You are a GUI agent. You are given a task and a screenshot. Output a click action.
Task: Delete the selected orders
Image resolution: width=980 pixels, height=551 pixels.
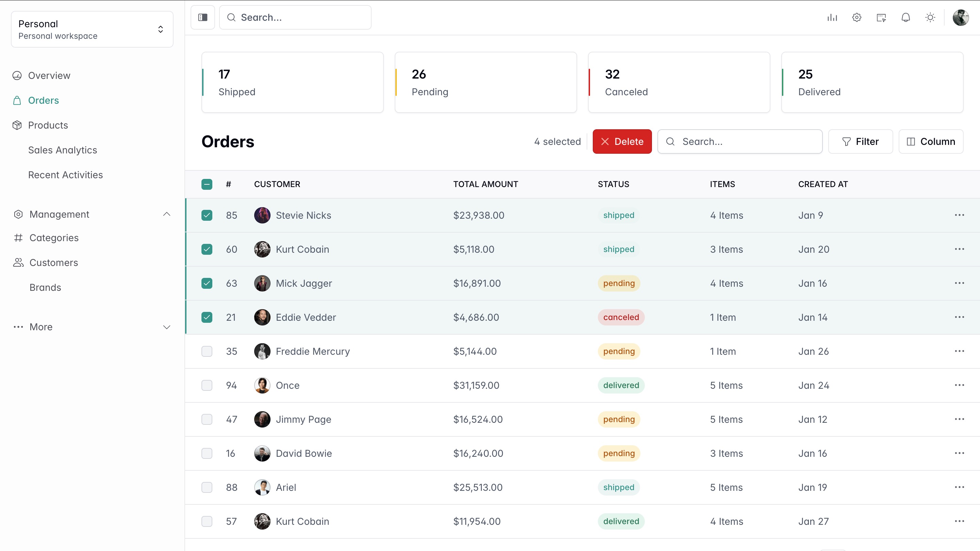(622, 141)
